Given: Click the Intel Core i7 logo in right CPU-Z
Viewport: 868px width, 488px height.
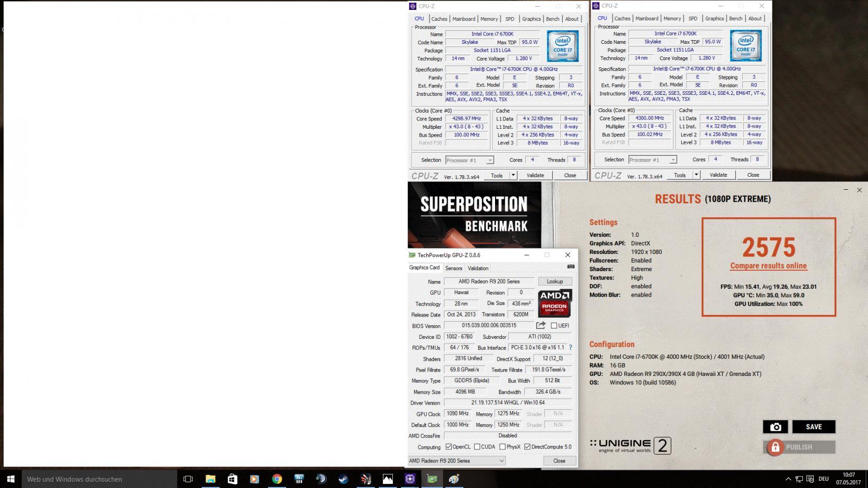Looking at the screenshot, I should coord(746,46).
